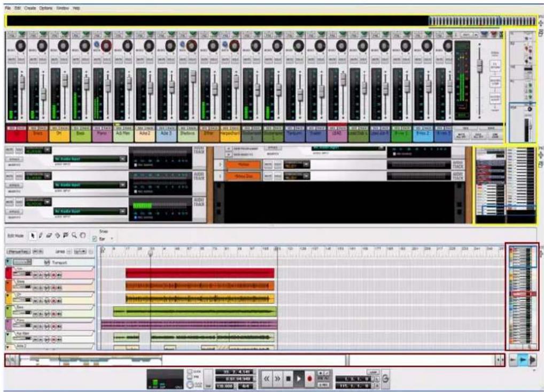This screenshot has height=392, width=544.
Task: Activate the Loop button in the transport bar
Action: [374, 372]
